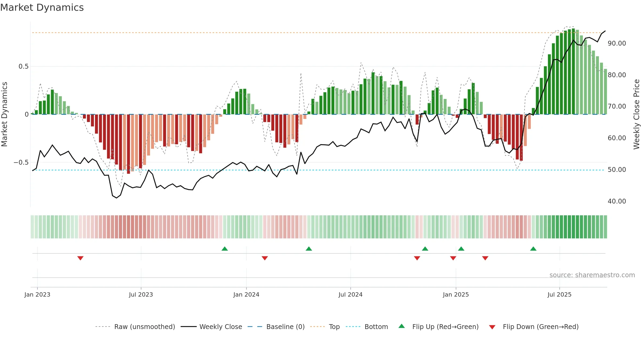Click the 50.00 price axis tick
The image size is (644, 362).
tap(617, 169)
